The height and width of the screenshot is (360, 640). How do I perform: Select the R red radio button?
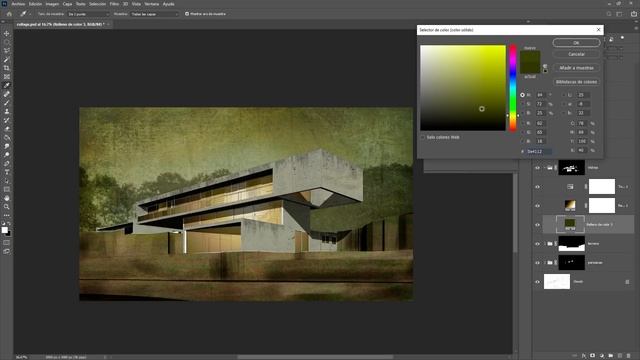(x=522, y=123)
